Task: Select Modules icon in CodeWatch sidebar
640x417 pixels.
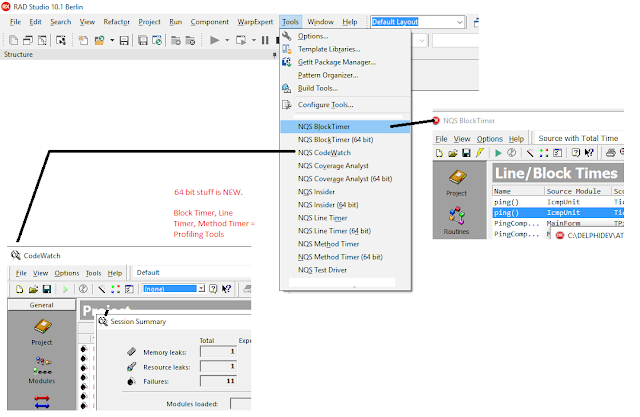Action: pos(42,366)
